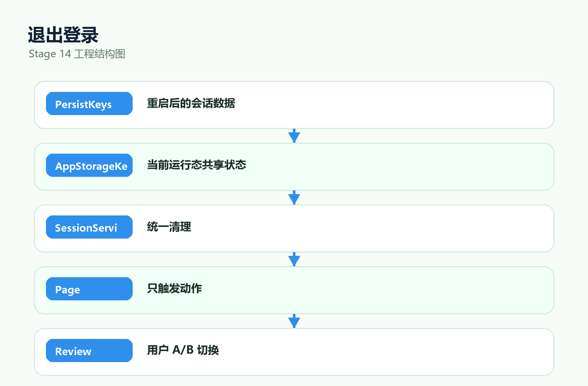The width and height of the screenshot is (588, 386).
Task: Click the PersistKeys blue label
Action: tap(89, 104)
